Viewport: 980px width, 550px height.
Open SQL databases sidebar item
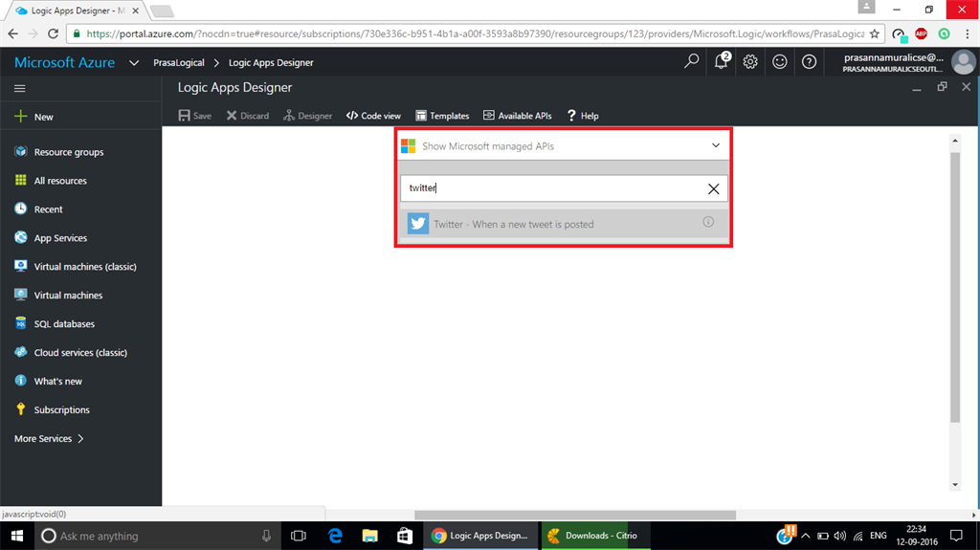click(64, 323)
